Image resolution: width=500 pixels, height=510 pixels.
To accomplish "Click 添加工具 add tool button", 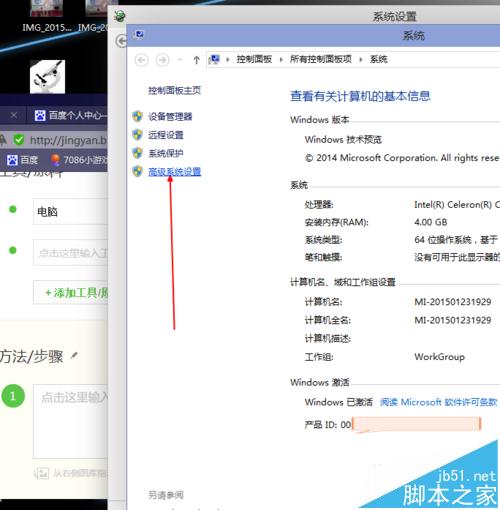I will pos(70,293).
